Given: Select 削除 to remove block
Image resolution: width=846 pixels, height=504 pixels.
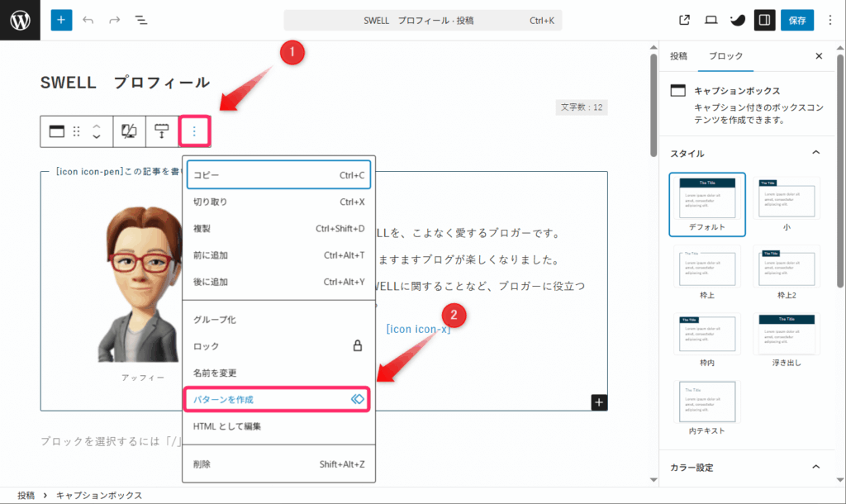Looking at the screenshot, I should tap(279, 464).
